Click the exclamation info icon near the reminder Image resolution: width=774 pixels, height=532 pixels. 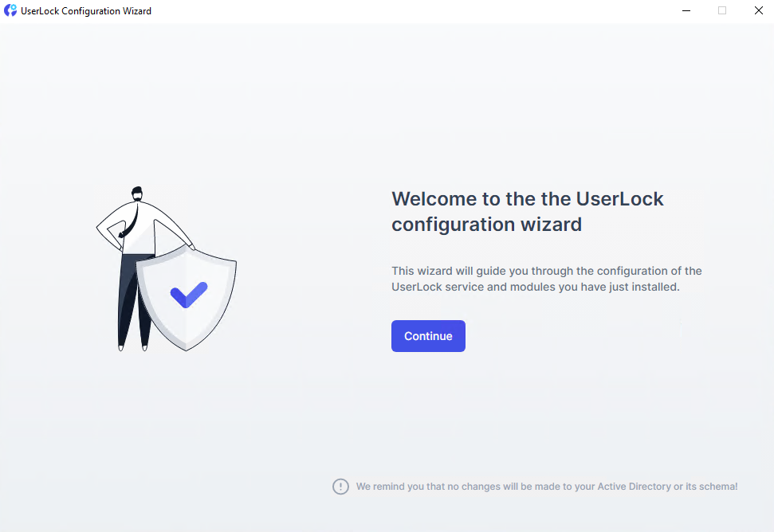[x=340, y=487]
